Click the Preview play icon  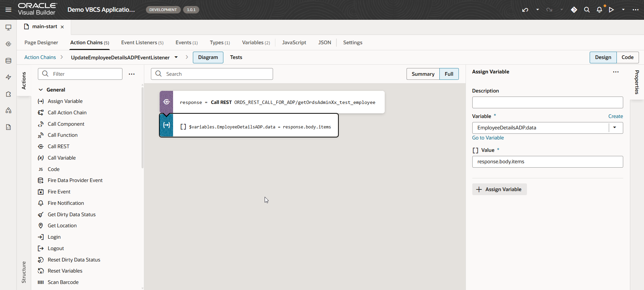[x=611, y=10]
